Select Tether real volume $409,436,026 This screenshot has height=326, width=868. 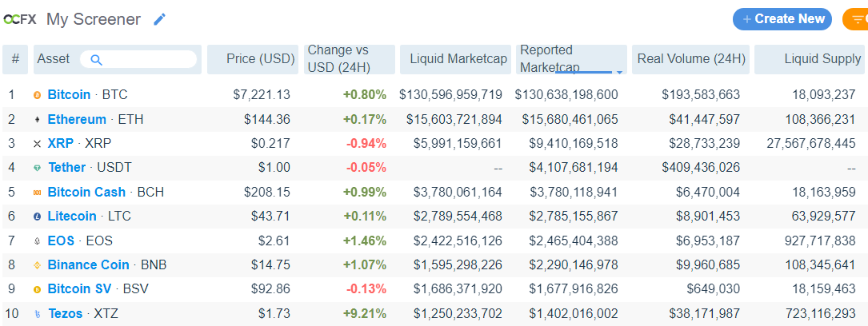coord(701,168)
